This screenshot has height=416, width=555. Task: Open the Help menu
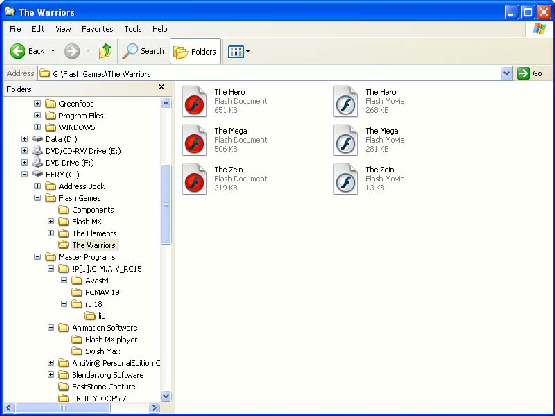(x=160, y=29)
